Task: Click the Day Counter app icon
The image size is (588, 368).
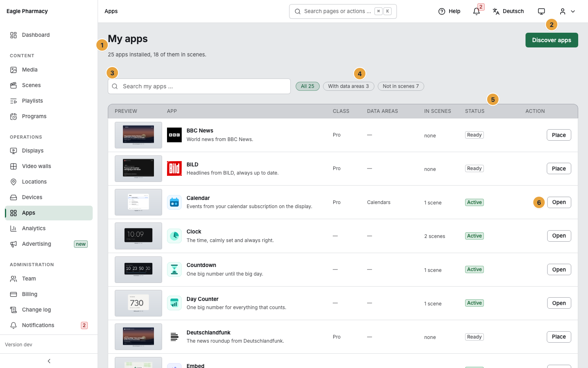Action: click(x=174, y=303)
